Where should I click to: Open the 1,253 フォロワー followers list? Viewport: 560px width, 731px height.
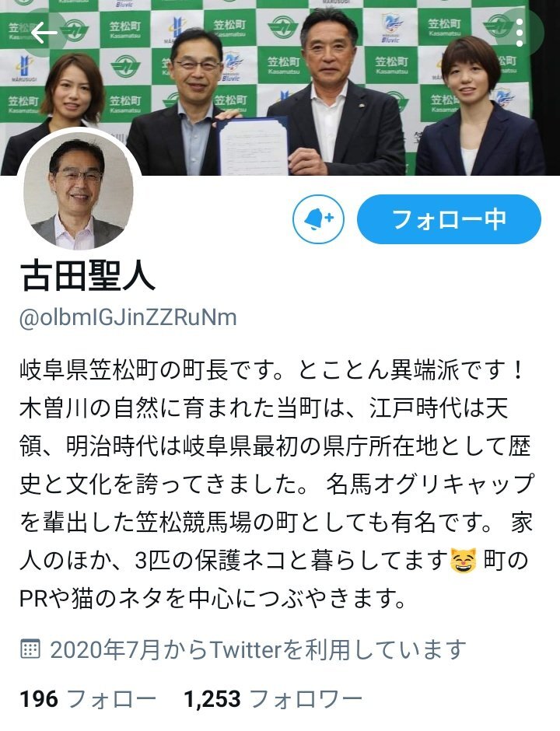273,699
